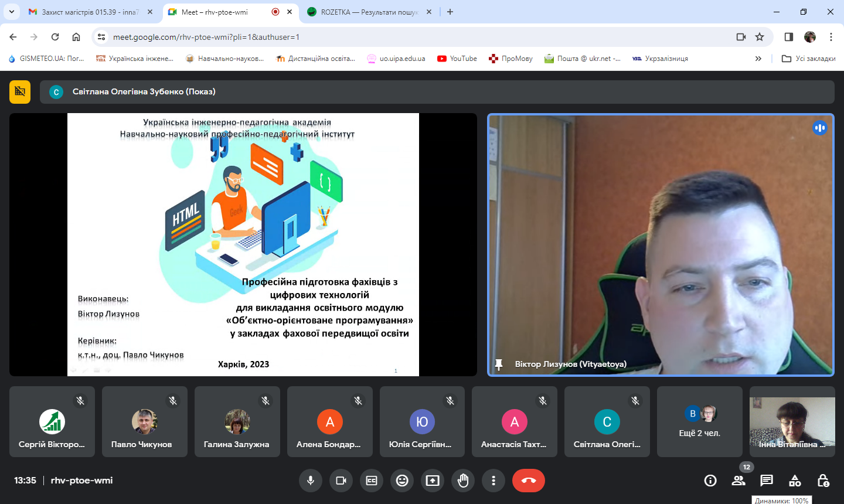
Task: Open the meeting details info icon
Action: pos(710,481)
